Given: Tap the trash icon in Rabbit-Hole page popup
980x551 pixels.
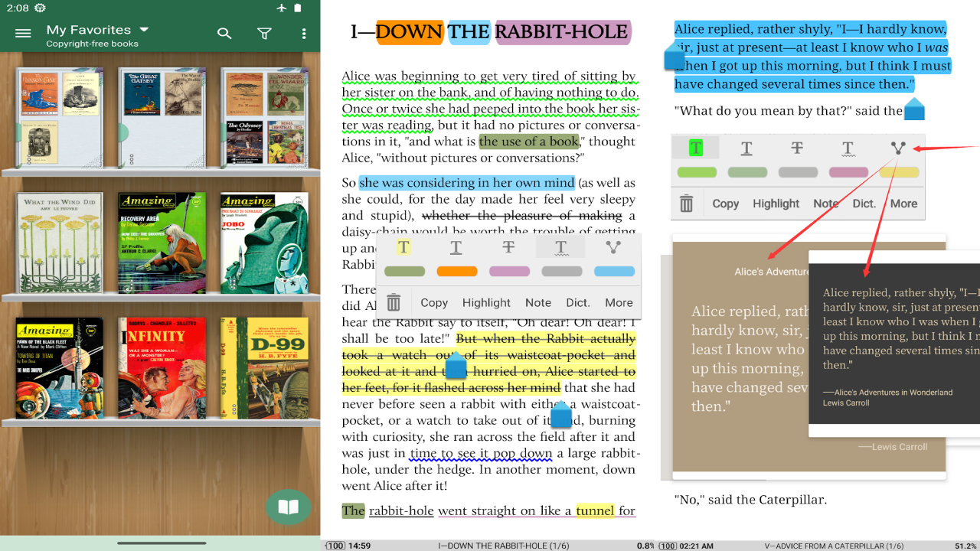Looking at the screenshot, I should [394, 302].
